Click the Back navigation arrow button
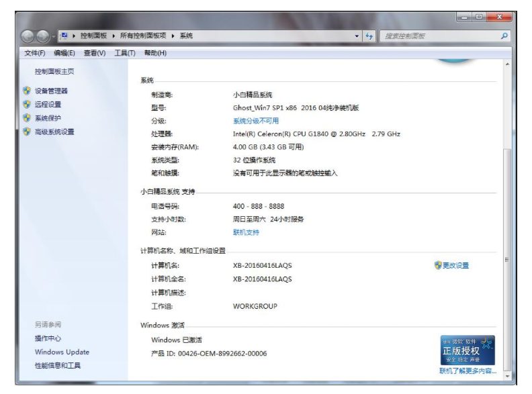532x394 pixels. (x=28, y=36)
